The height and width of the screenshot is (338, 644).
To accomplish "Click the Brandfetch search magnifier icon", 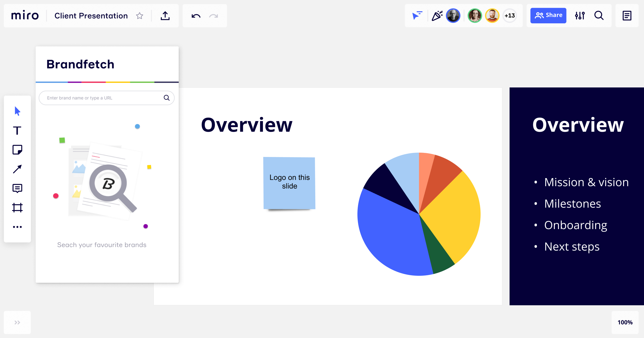I will (167, 98).
